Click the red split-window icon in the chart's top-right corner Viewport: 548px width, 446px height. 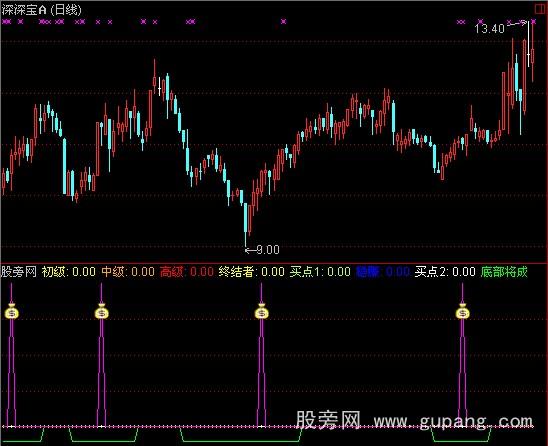540,9
